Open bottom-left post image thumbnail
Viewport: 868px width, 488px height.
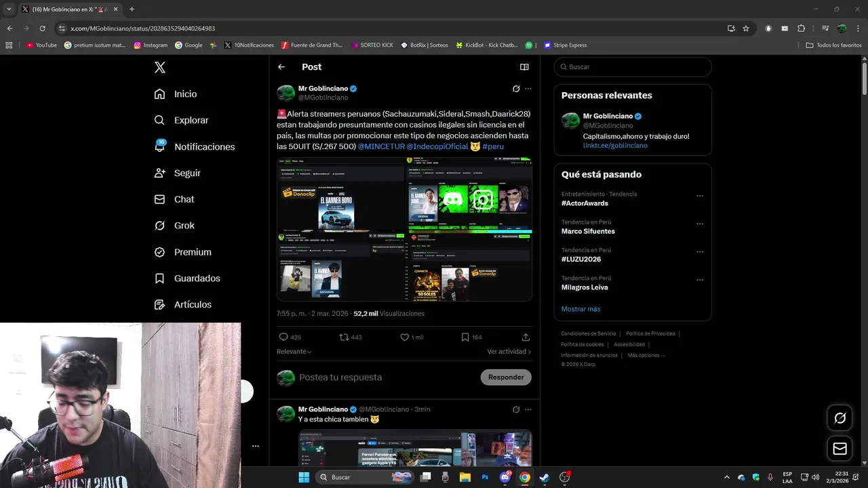click(340, 266)
